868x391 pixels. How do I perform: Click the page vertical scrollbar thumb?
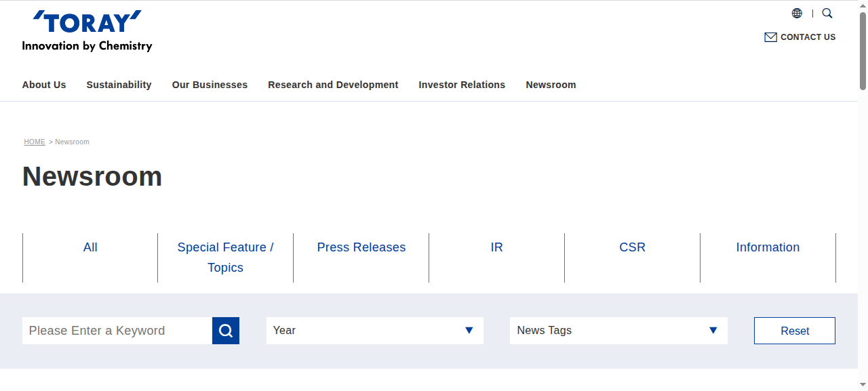863,51
